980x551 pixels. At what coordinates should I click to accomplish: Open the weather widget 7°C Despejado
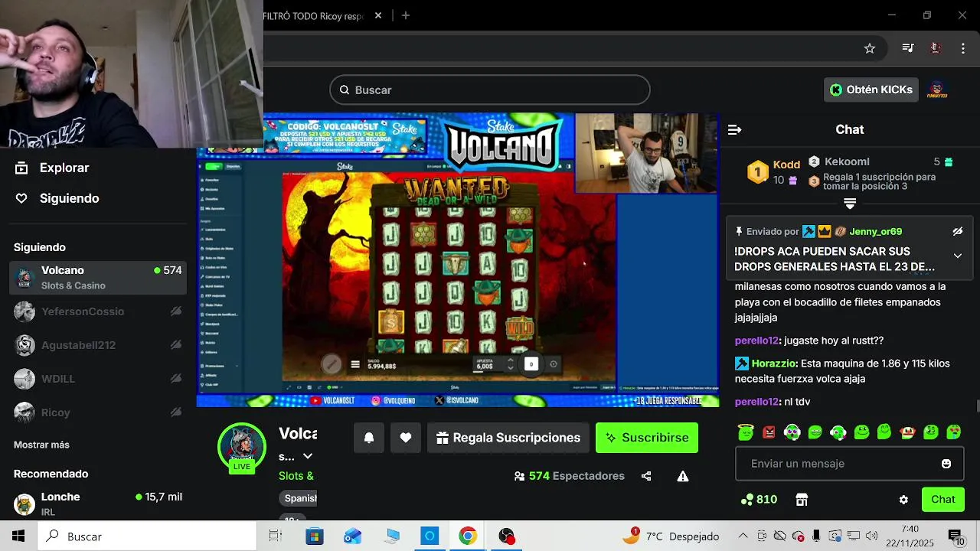[670, 536]
